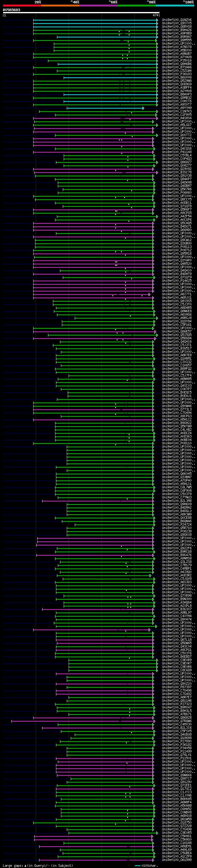Viewport: 197px width, 868px height.
Task: Select the UniRef100_A9P8B9 label
Action: pyautogui.click(x=176, y=34)
